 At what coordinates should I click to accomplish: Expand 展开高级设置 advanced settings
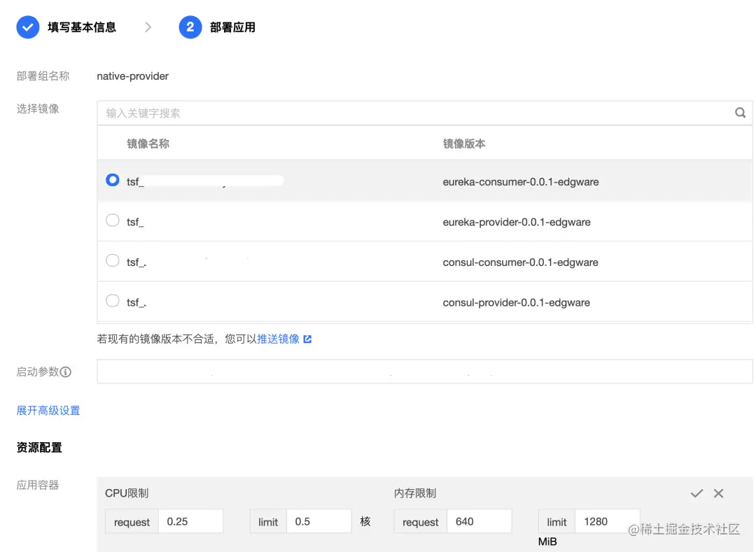(x=48, y=411)
